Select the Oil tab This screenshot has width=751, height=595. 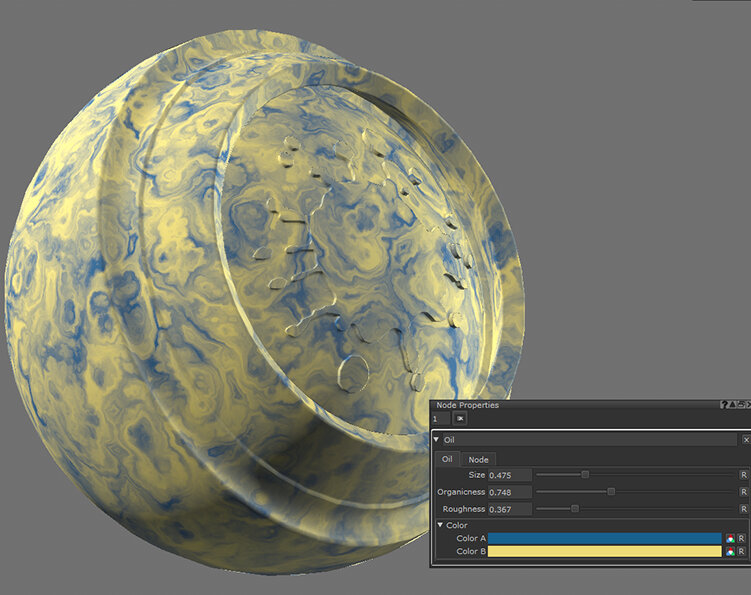point(448,459)
